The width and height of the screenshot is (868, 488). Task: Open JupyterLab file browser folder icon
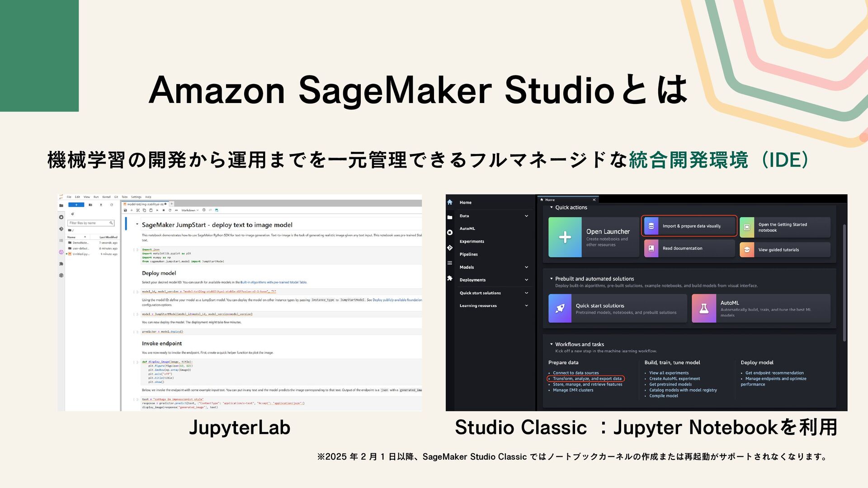(x=61, y=206)
